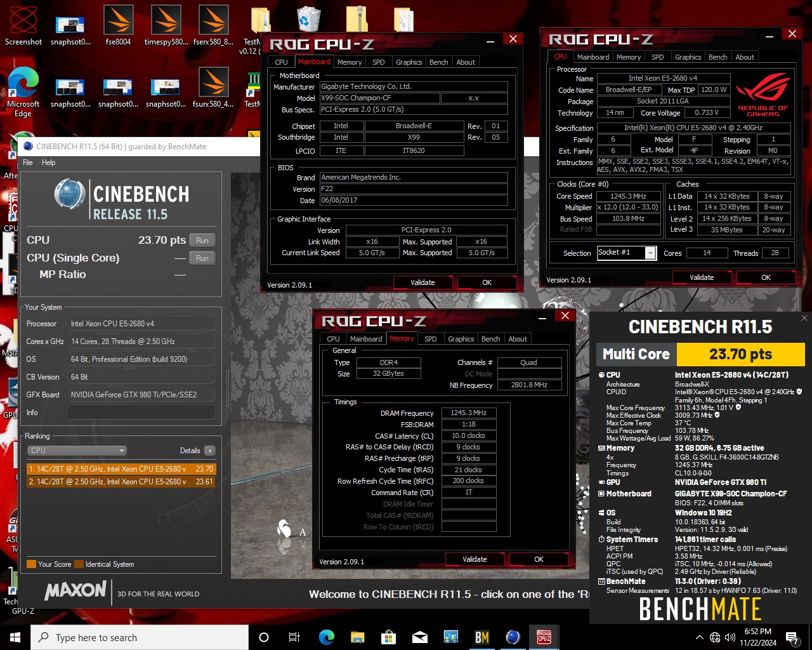812x650 pixels.
Task: Click the taskbar search box
Action: click(140, 637)
